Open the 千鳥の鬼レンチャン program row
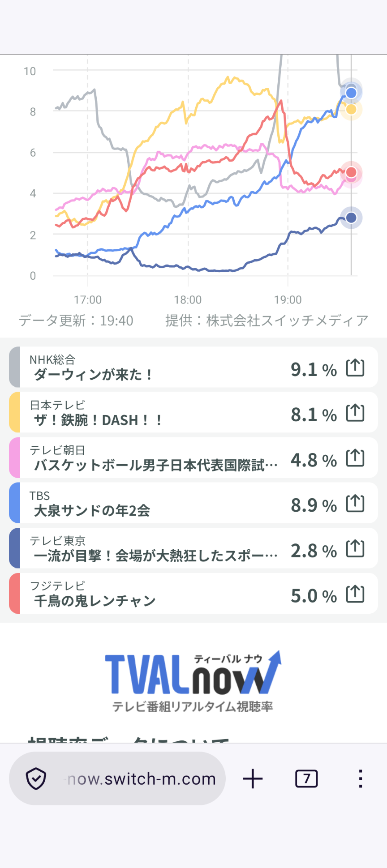The width and height of the screenshot is (387, 868). pos(193,594)
